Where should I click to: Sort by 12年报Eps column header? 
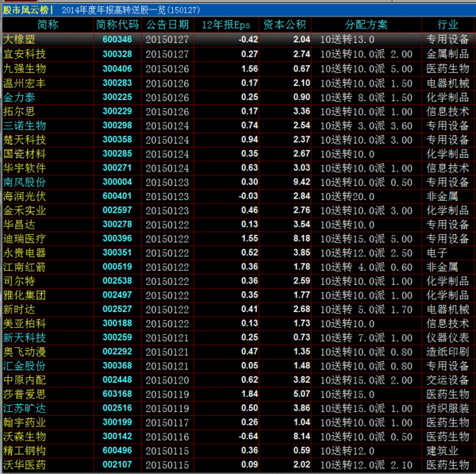click(226, 25)
